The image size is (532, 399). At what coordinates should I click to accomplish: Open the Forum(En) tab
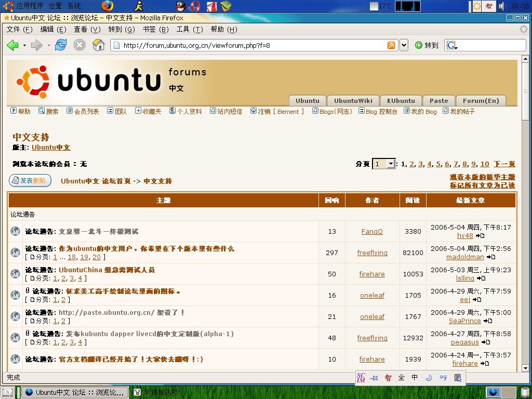[481, 101]
